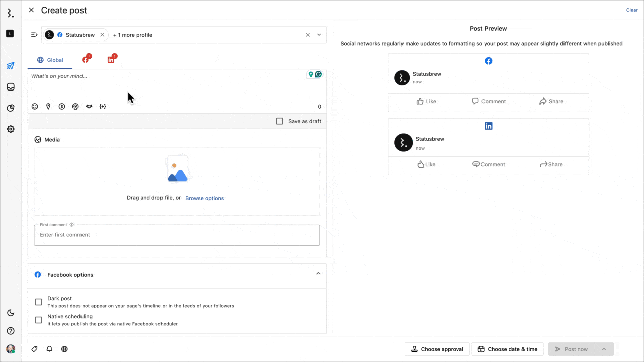Enable the Dark post checkbox
The image size is (644, 362).
tap(38, 302)
